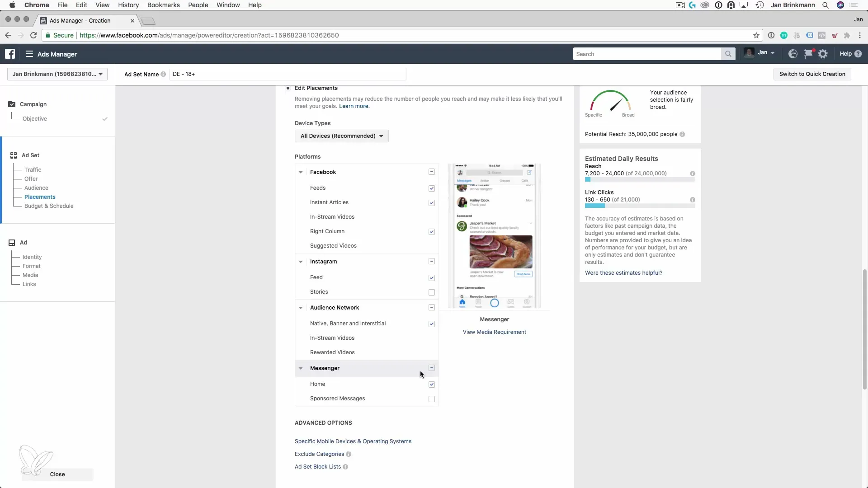The image size is (868, 488).
Task: Open the Chrome View menu
Action: (x=103, y=5)
